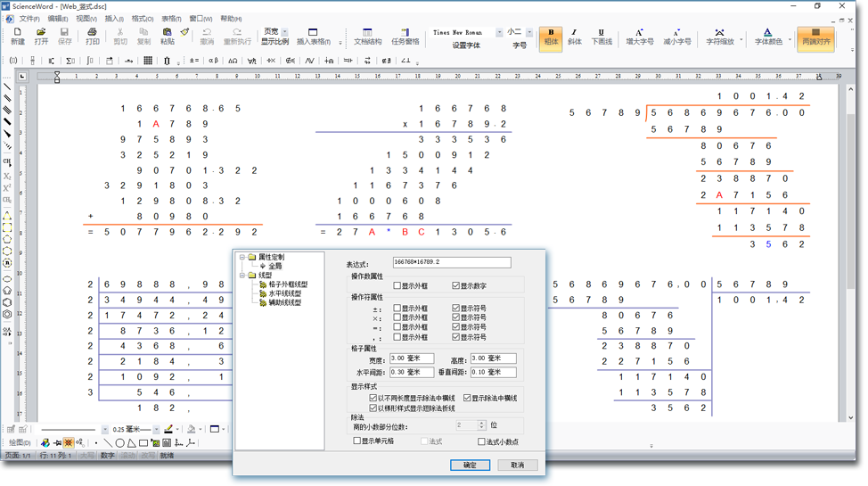This screenshot has width=868, height=486.
Task: Click the 确定 button
Action: (470, 465)
